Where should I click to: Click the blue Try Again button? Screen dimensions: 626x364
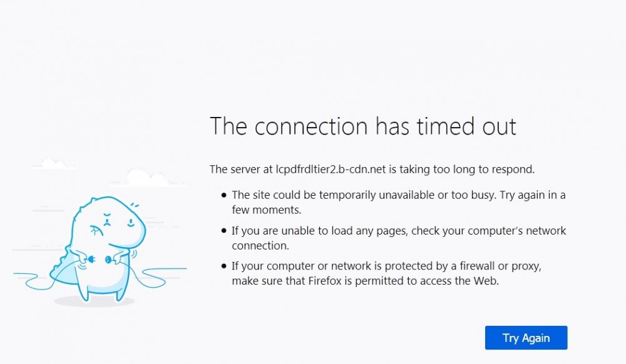(526, 338)
